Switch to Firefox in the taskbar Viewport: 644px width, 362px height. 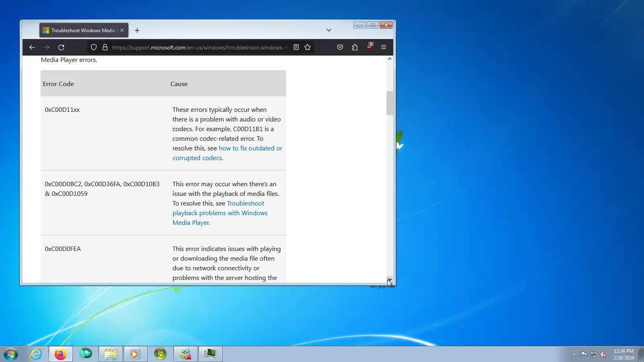[61, 354]
